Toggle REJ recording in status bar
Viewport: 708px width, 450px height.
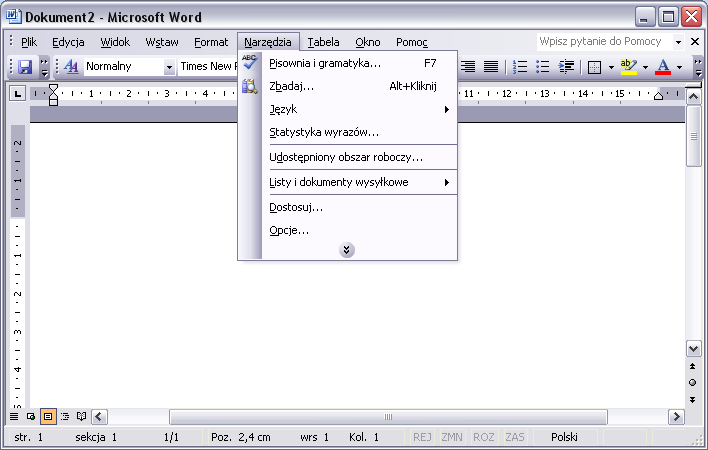pyautogui.click(x=422, y=437)
